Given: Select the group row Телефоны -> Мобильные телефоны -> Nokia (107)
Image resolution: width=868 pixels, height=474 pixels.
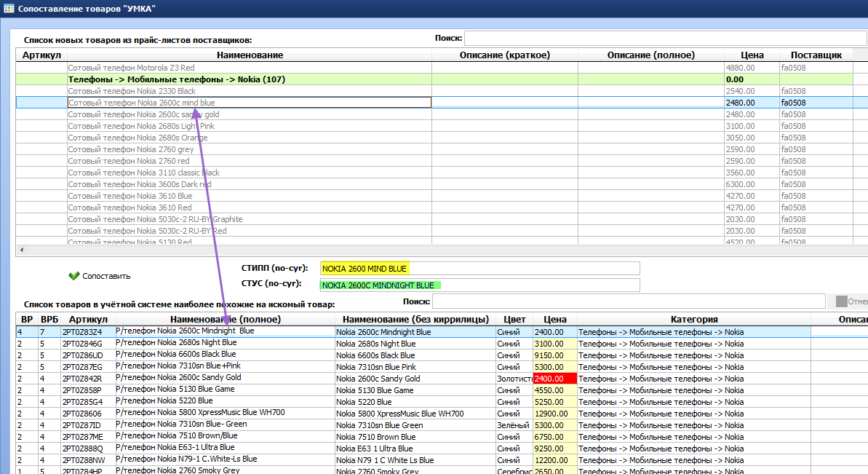Looking at the screenshot, I should (x=434, y=79).
